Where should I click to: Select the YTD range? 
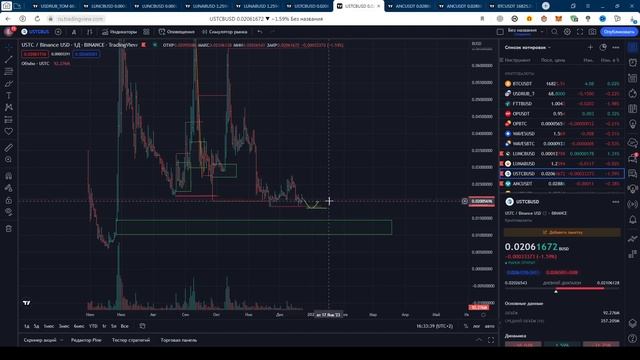coord(93,326)
